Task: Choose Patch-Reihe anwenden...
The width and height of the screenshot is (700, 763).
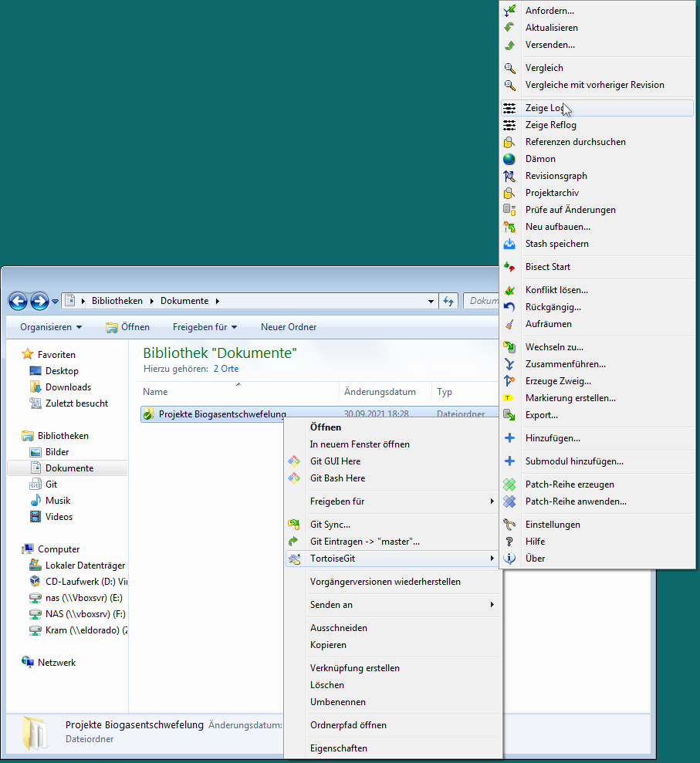Action: tap(598, 501)
